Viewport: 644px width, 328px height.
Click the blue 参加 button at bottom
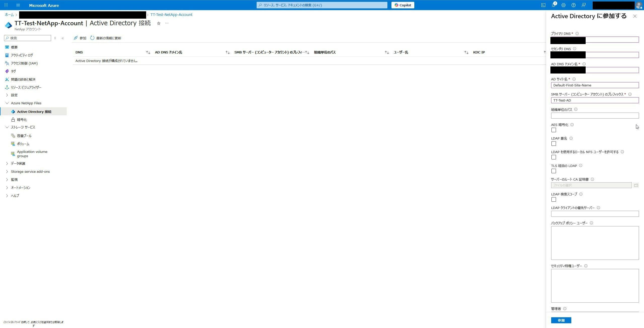(x=561, y=320)
